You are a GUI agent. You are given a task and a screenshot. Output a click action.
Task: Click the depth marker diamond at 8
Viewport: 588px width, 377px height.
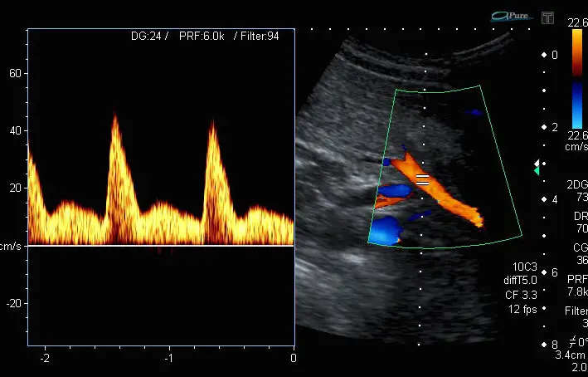click(544, 345)
